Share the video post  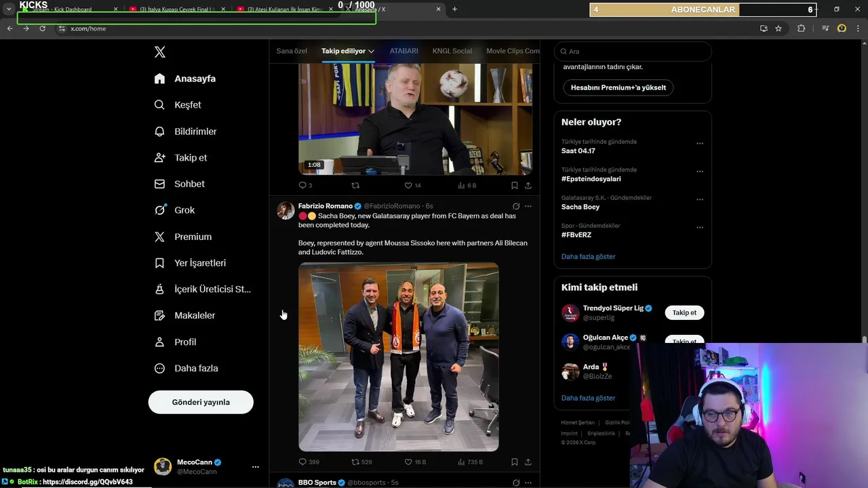528,185
